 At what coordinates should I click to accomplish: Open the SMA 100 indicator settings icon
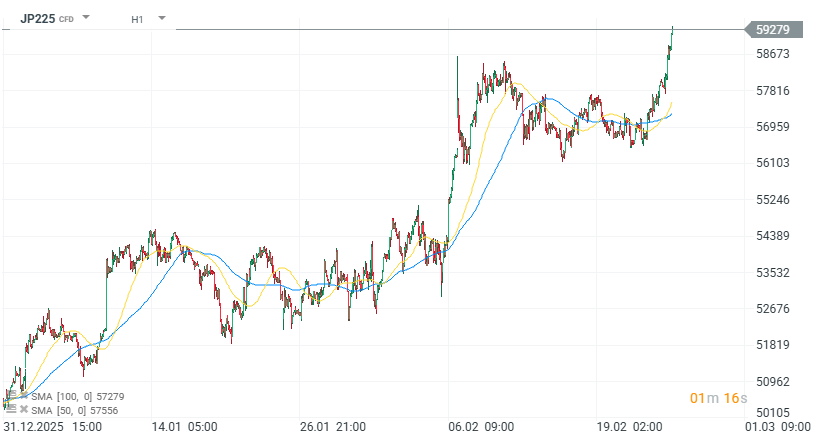click(x=10, y=398)
